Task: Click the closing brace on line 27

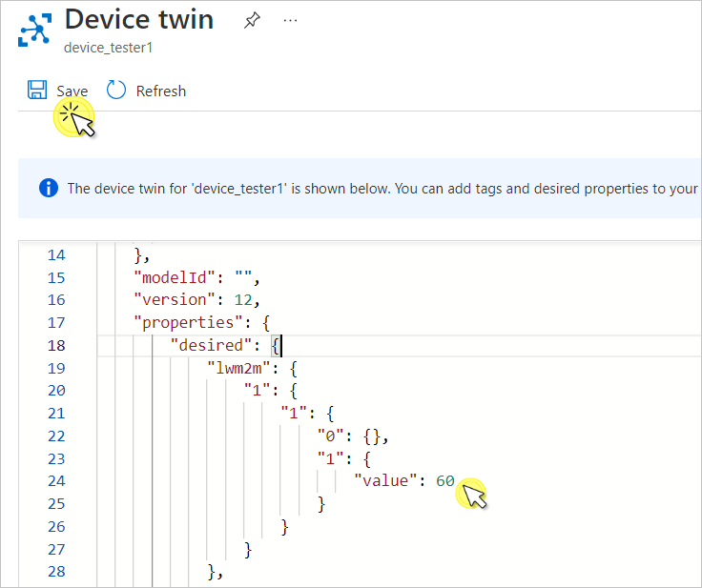Action: [x=248, y=550]
